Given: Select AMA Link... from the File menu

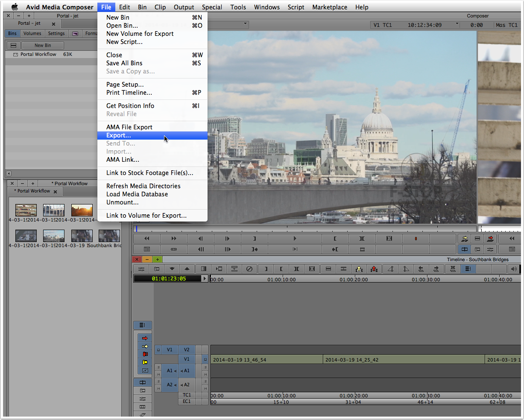Looking at the screenshot, I should [152, 160].
